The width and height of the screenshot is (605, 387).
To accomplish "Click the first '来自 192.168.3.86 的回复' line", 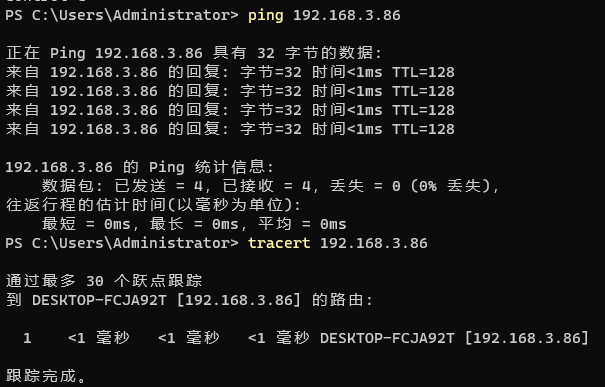I will coord(230,72).
